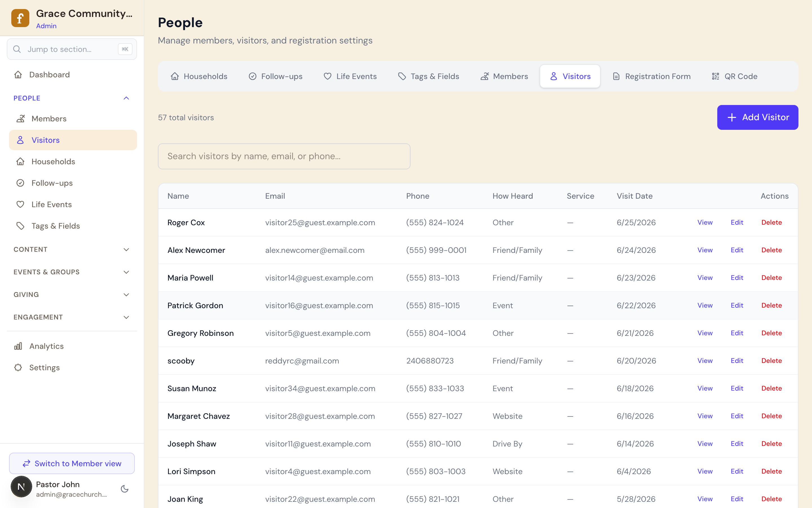Click the Settings gear icon
Viewport: 812px width, 508px height.
pos(18,367)
